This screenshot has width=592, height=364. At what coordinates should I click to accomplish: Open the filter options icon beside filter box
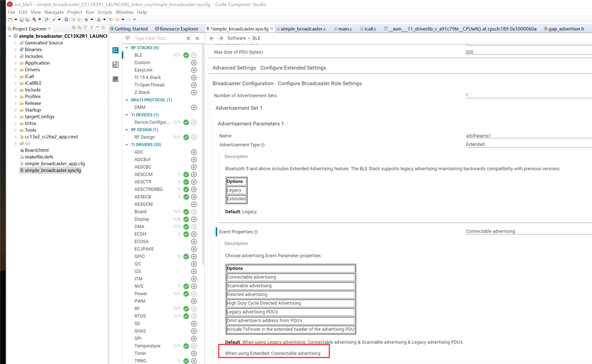point(128,38)
